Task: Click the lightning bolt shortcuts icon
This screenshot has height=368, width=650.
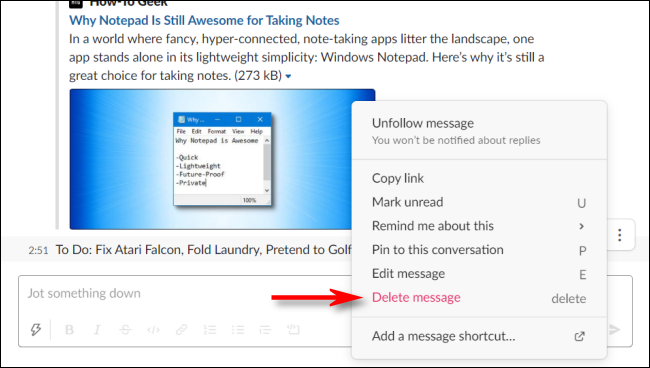Action: pos(36,329)
